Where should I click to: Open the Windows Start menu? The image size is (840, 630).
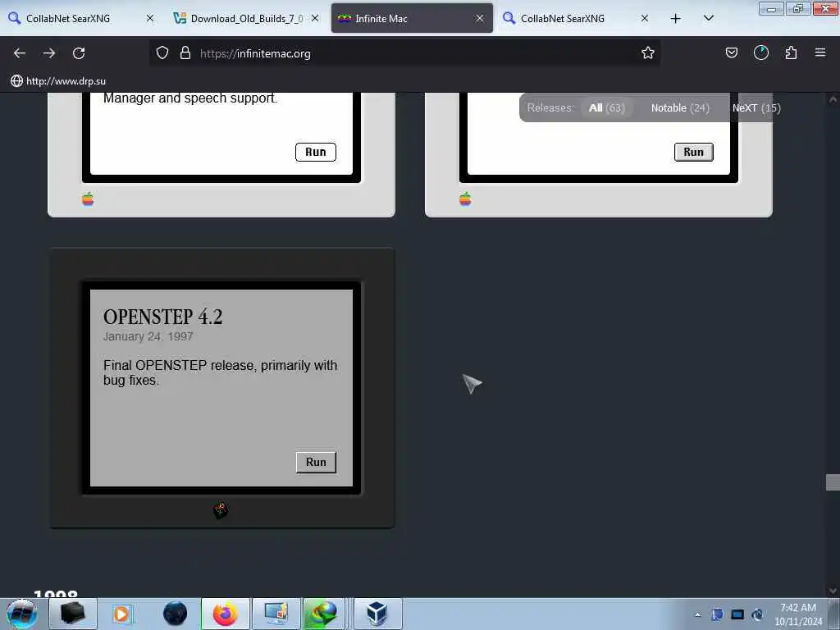tap(21, 614)
